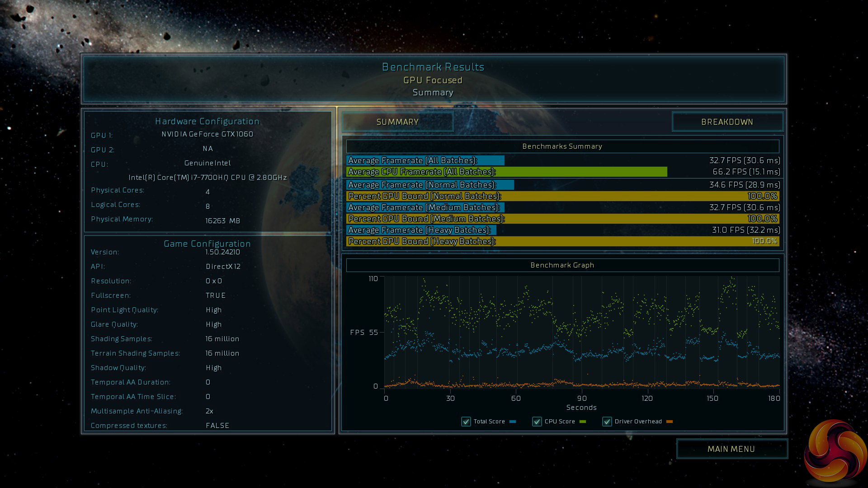Click the blue Total Score color swatch
This screenshot has height=488, width=868.
[x=513, y=422]
